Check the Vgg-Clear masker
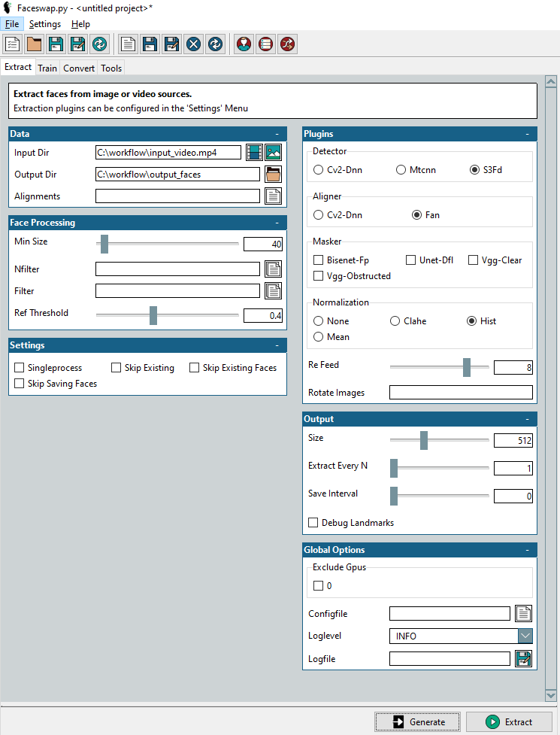 474,260
